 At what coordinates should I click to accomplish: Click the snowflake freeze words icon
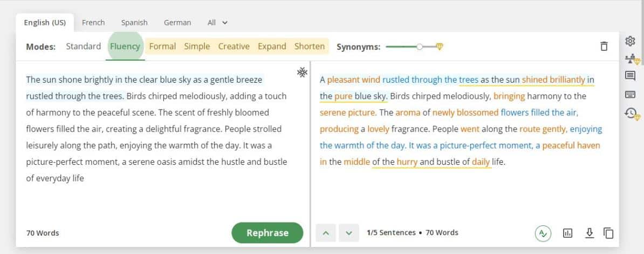pyautogui.click(x=302, y=72)
